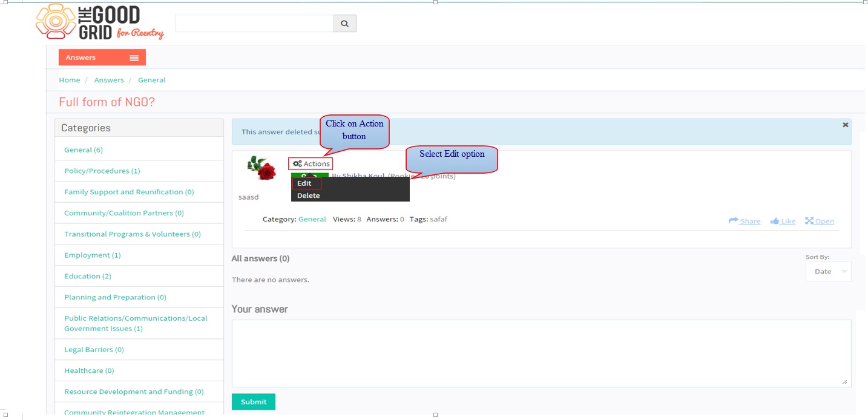Image resolution: width=868 pixels, height=420 pixels.
Task: Click the search magnifier icon
Action: (x=344, y=24)
